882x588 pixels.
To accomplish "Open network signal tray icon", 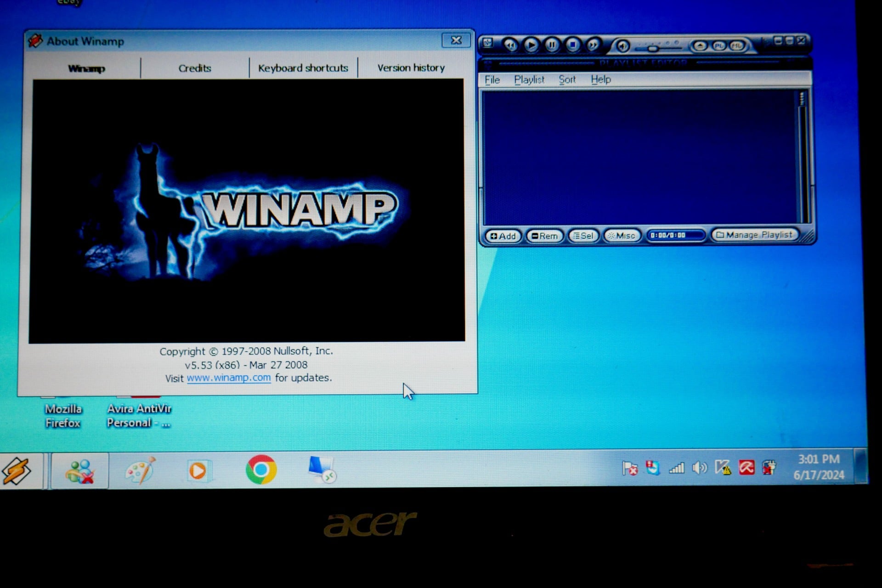I will pos(676,468).
